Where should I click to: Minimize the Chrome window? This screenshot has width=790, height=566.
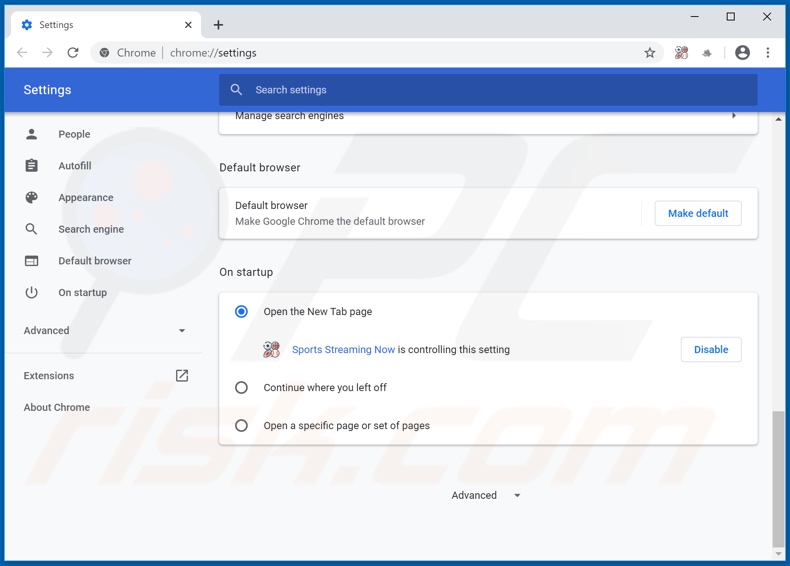pos(694,17)
